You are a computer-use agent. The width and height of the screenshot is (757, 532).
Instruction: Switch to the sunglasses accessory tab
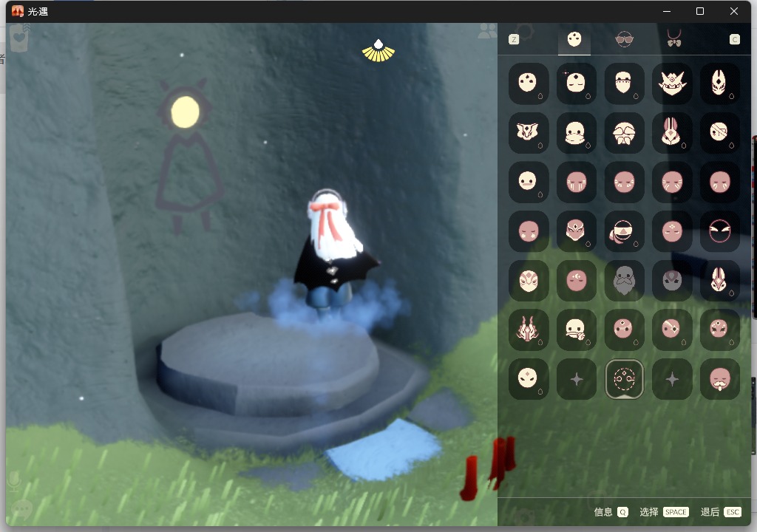[x=624, y=39]
